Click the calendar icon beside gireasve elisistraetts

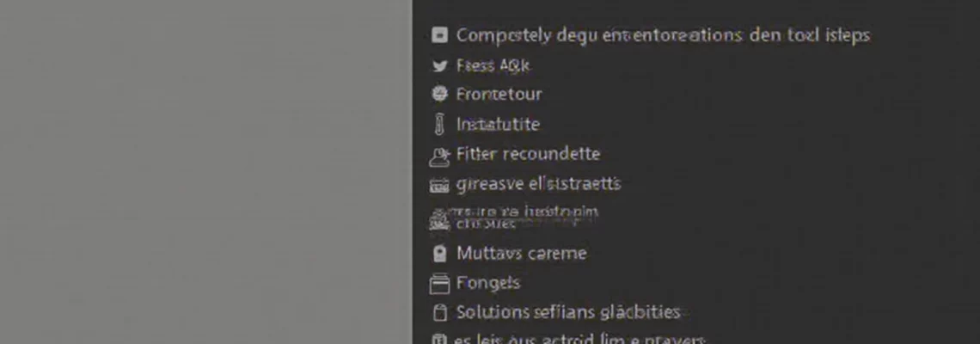coord(440,185)
